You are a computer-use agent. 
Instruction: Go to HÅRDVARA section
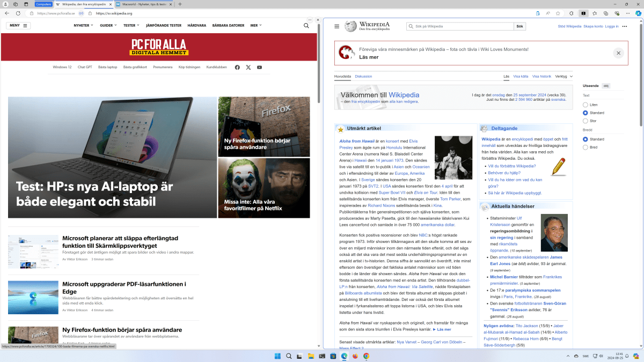pyautogui.click(x=197, y=25)
